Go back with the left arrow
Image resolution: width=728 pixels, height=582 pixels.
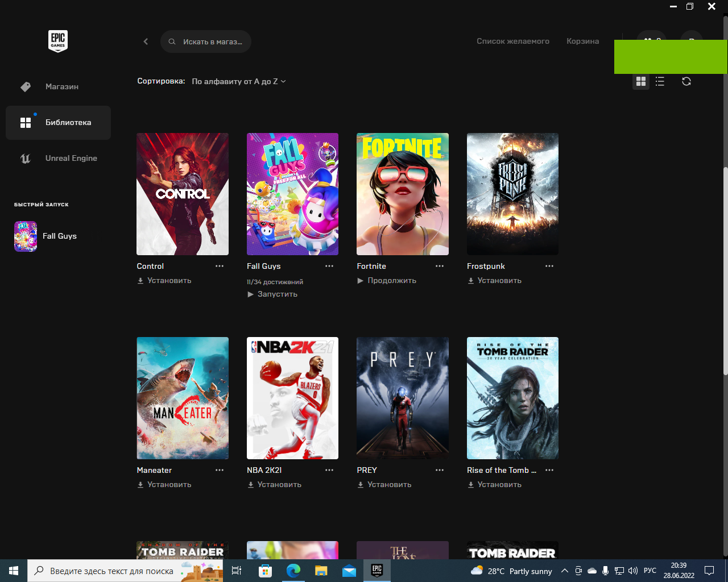pyautogui.click(x=146, y=41)
